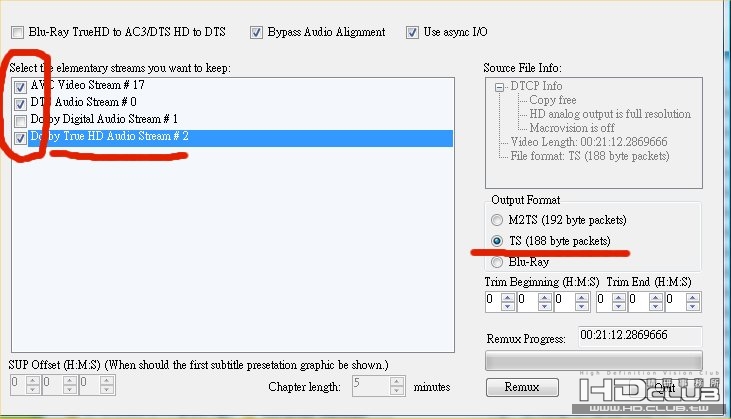Increase Trim Beginning seconds with up arrow
This screenshot has height=419, width=731.
pyautogui.click(x=581, y=297)
